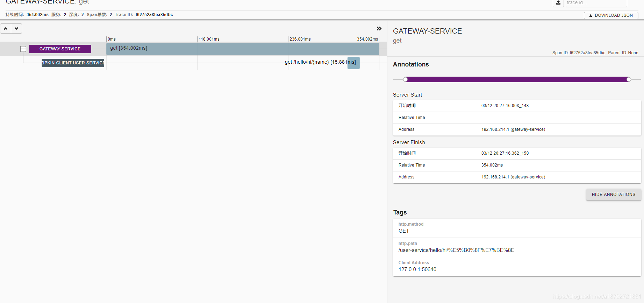Image resolution: width=644 pixels, height=303 pixels.
Task: Hide the annotations section
Action: (614, 195)
